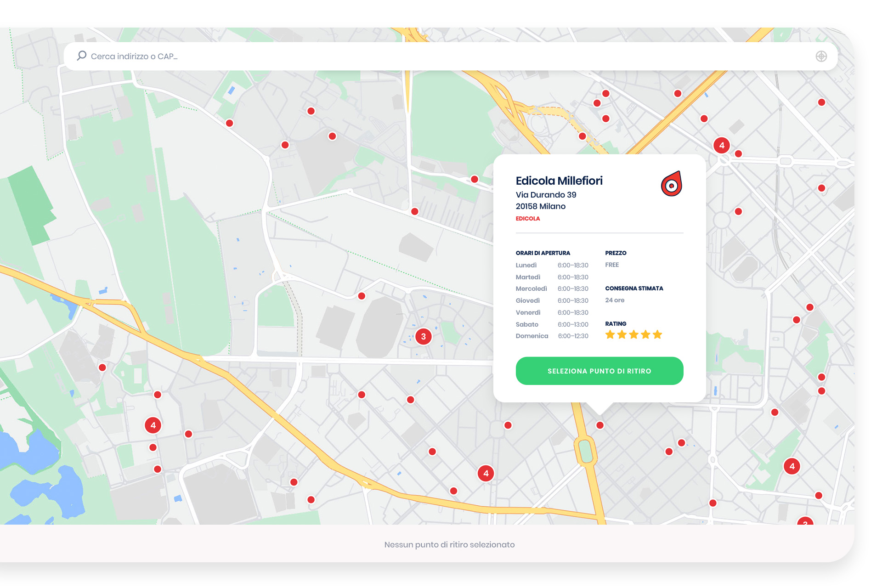Click the cluster marker 4 near top right
The image size is (882, 588).
pyautogui.click(x=722, y=145)
